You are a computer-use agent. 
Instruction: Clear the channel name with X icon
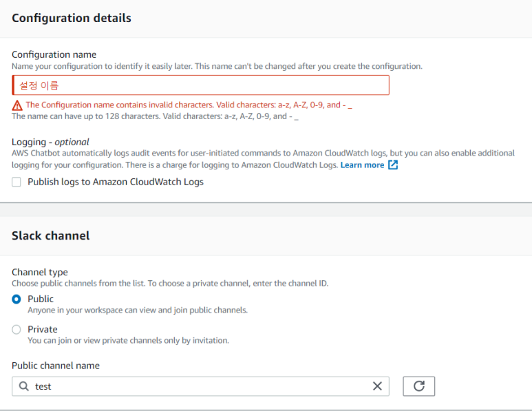(377, 386)
